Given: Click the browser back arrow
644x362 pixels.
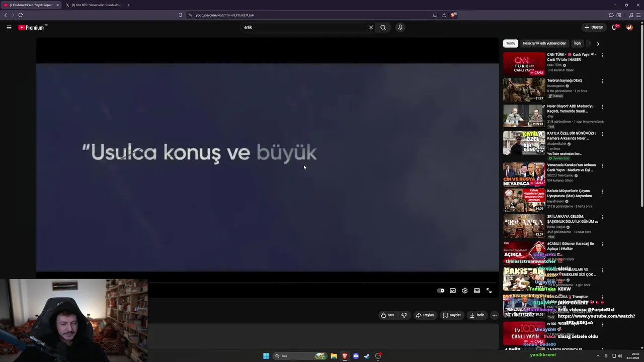Looking at the screenshot, I should pyautogui.click(x=6, y=15).
